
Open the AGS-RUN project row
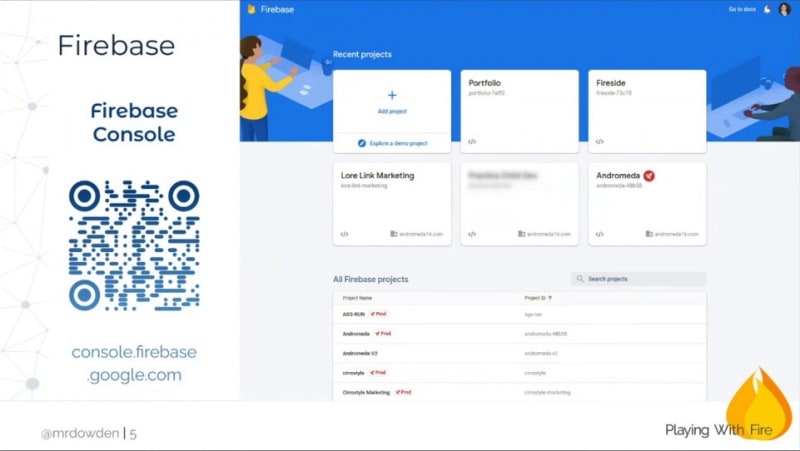coord(519,314)
